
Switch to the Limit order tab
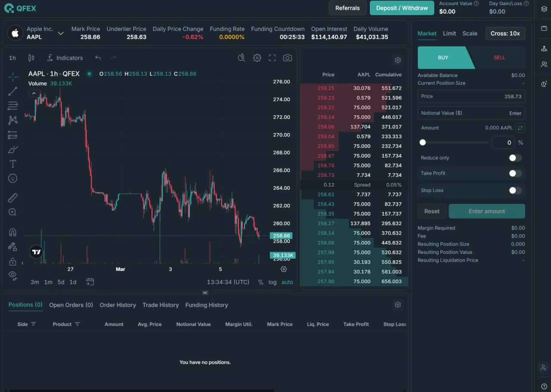pos(449,33)
